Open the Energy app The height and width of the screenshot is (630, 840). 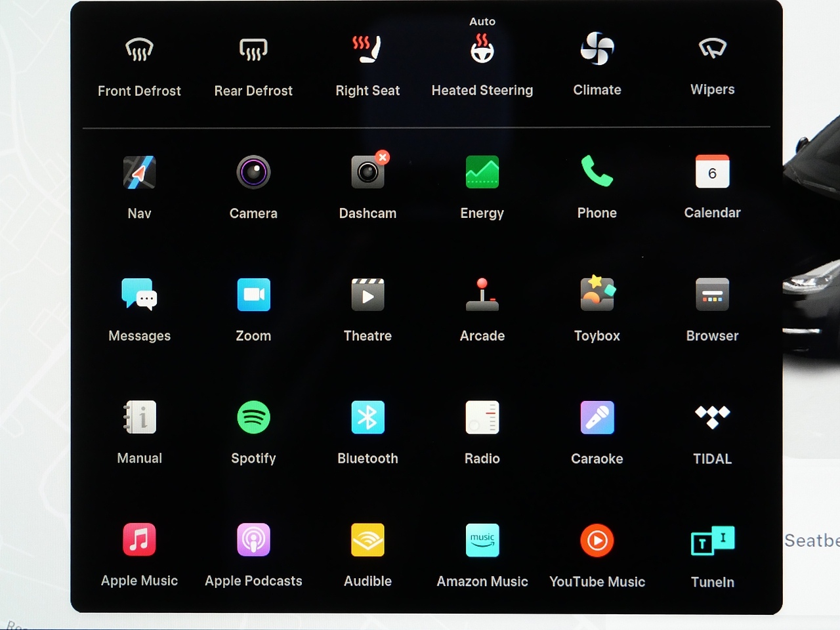click(x=482, y=173)
